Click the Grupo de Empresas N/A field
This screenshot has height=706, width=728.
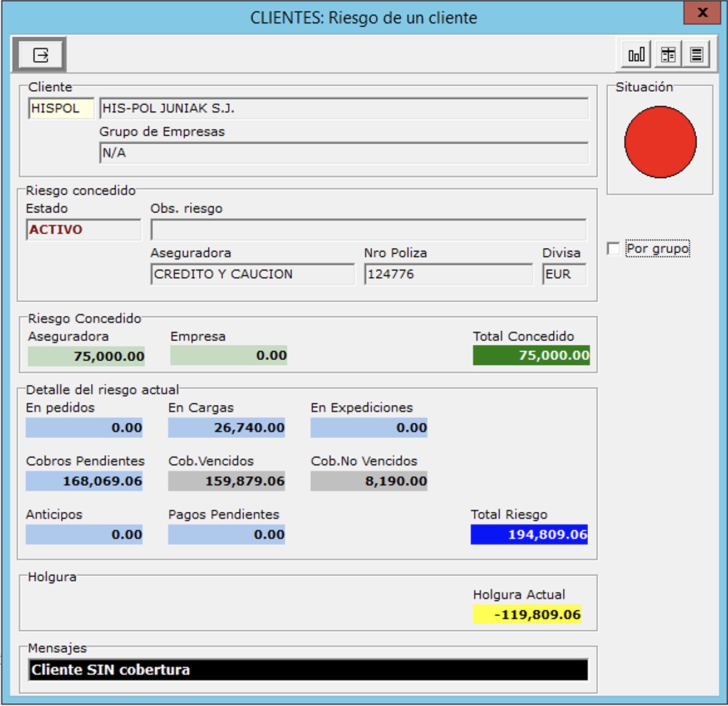(343, 153)
